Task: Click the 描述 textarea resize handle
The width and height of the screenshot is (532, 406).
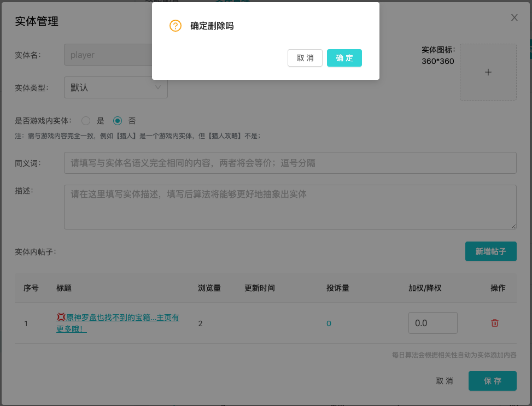Action: pos(513,226)
